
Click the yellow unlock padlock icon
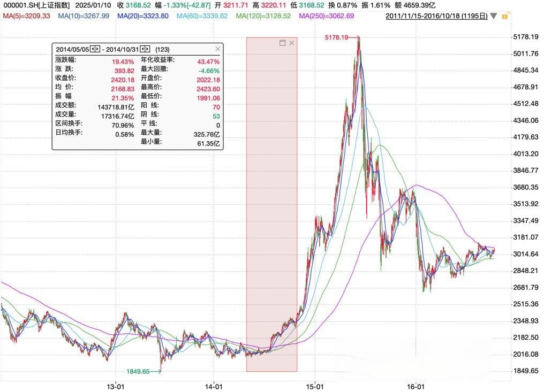505,16
